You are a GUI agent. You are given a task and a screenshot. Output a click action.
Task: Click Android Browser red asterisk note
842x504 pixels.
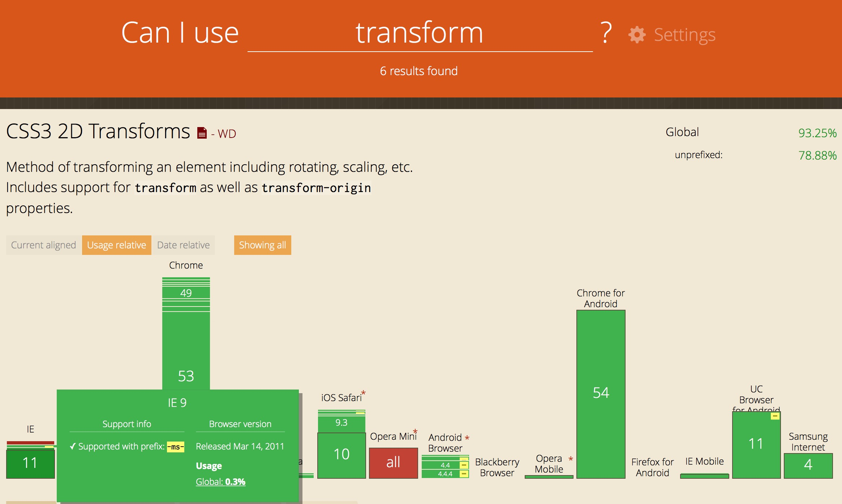(x=467, y=438)
